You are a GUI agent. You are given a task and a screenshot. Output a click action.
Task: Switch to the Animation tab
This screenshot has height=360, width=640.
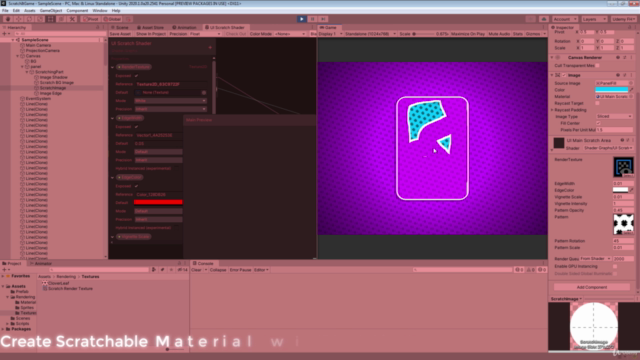185,27
